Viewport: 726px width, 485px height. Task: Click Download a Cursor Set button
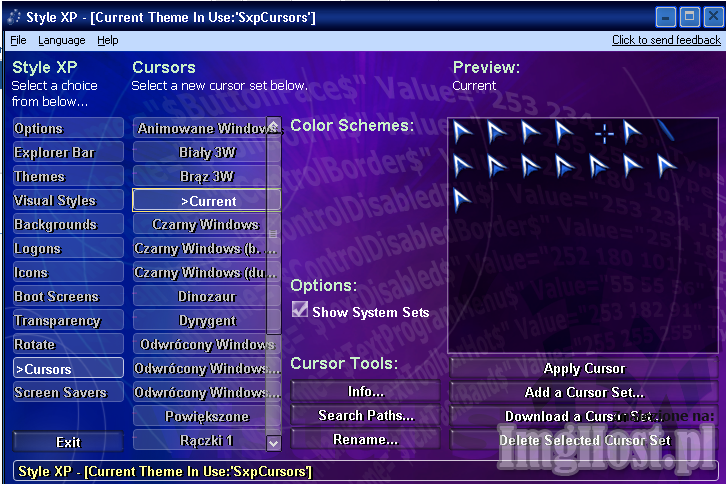(584, 416)
